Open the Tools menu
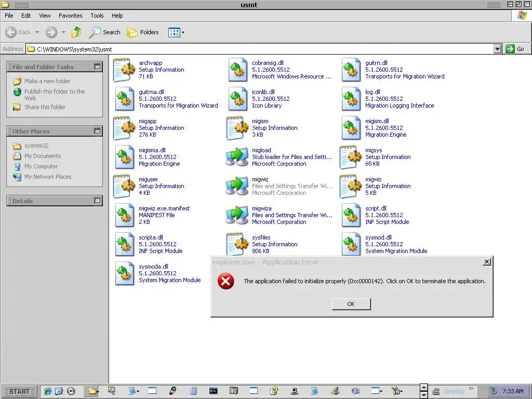This screenshot has height=399, width=532. (97, 16)
